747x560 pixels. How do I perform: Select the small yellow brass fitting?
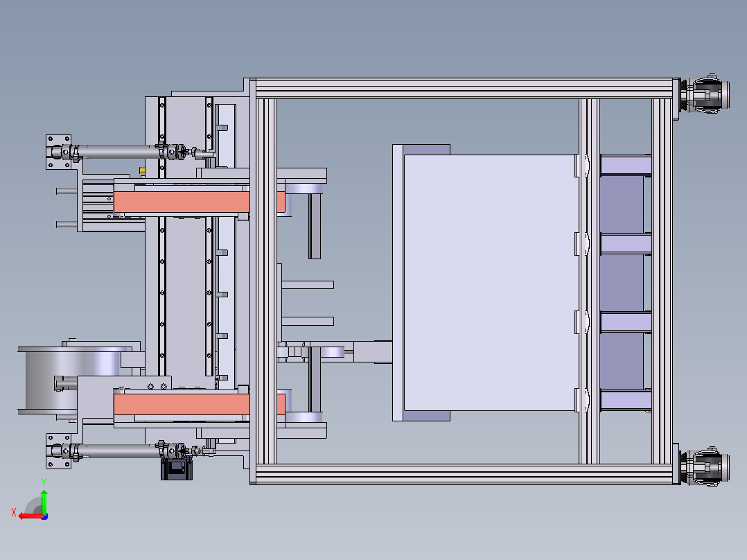pyautogui.click(x=142, y=170)
